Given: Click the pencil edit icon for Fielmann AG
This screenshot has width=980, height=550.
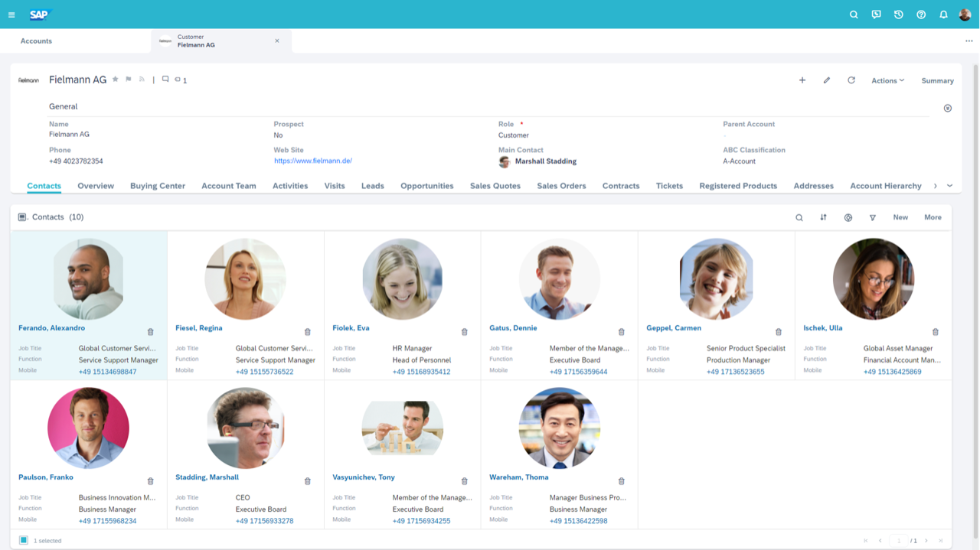Looking at the screenshot, I should coord(827,80).
